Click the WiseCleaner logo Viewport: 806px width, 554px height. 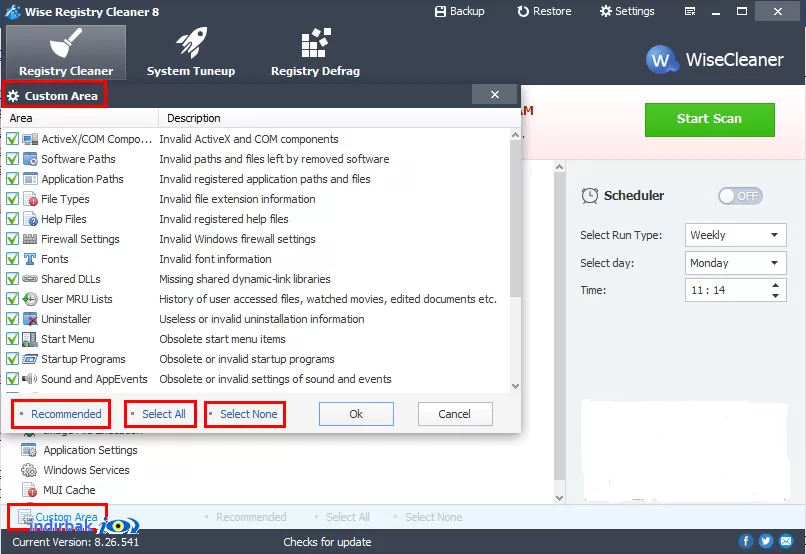coord(715,60)
